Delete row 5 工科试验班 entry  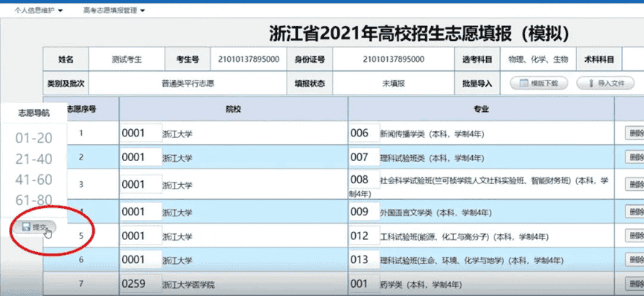[634, 236]
